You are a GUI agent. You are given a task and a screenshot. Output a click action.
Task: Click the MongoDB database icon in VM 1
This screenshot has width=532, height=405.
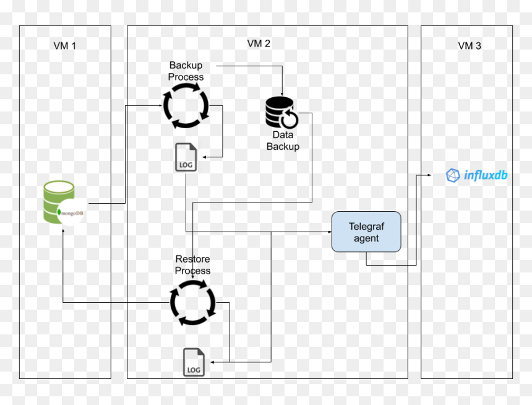pyautogui.click(x=64, y=202)
